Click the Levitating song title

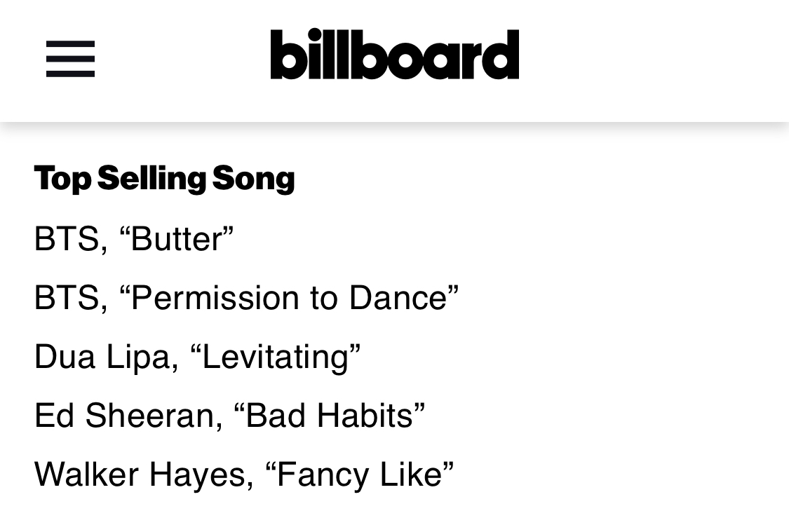click(275, 357)
